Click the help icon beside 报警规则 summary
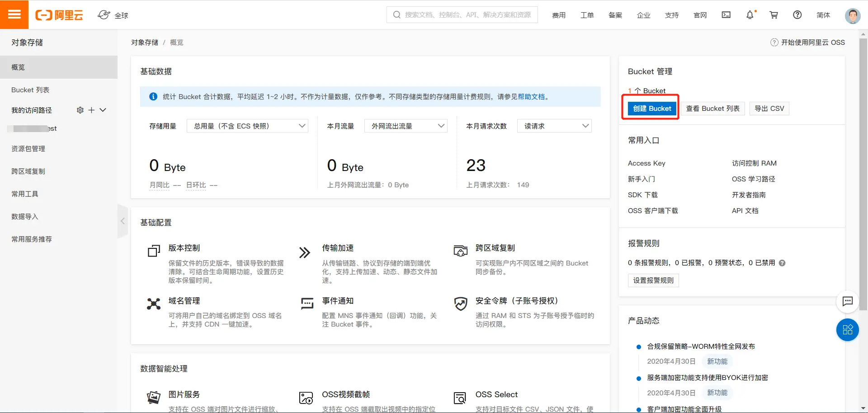This screenshot has width=868, height=413. (782, 263)
